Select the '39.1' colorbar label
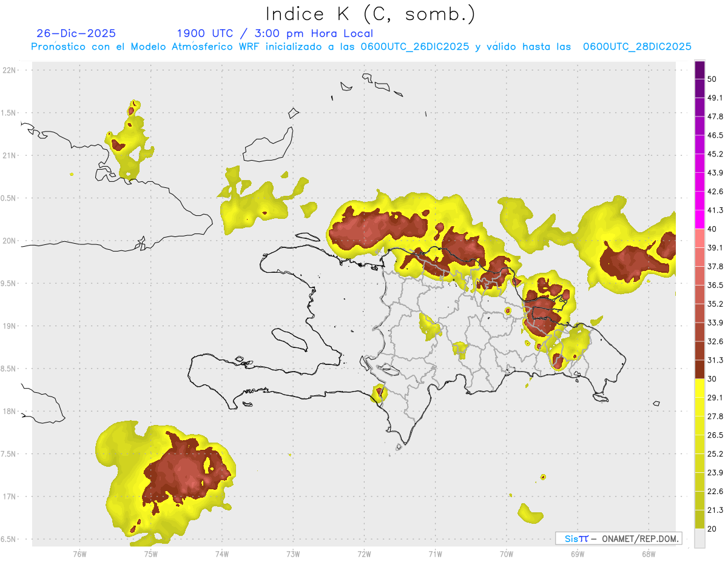This screenshot has height=562, width=728. pos(715,247)
